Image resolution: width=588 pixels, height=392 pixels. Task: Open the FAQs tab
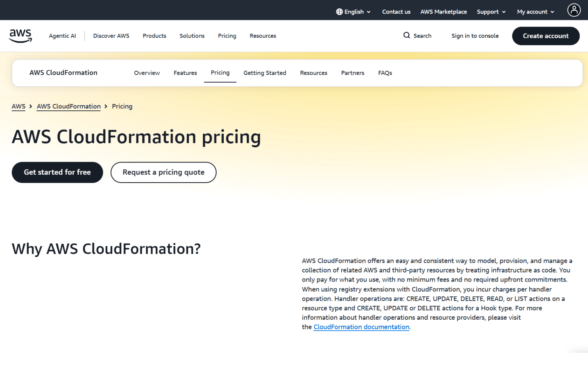tap(385, 73)
